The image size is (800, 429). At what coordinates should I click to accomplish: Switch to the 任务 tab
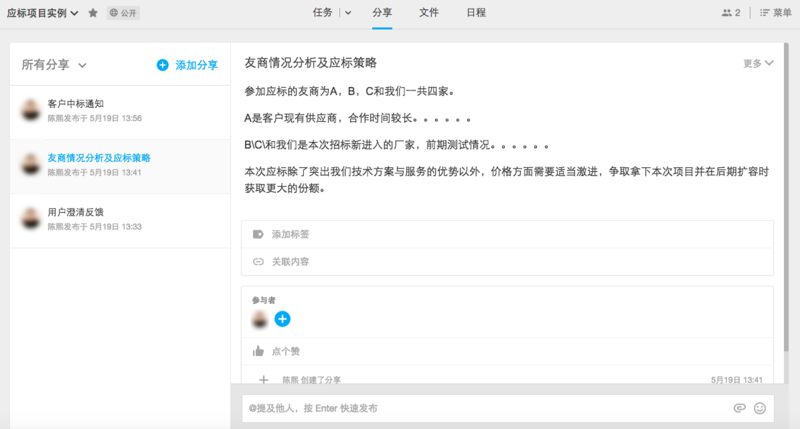pos(322,12)
